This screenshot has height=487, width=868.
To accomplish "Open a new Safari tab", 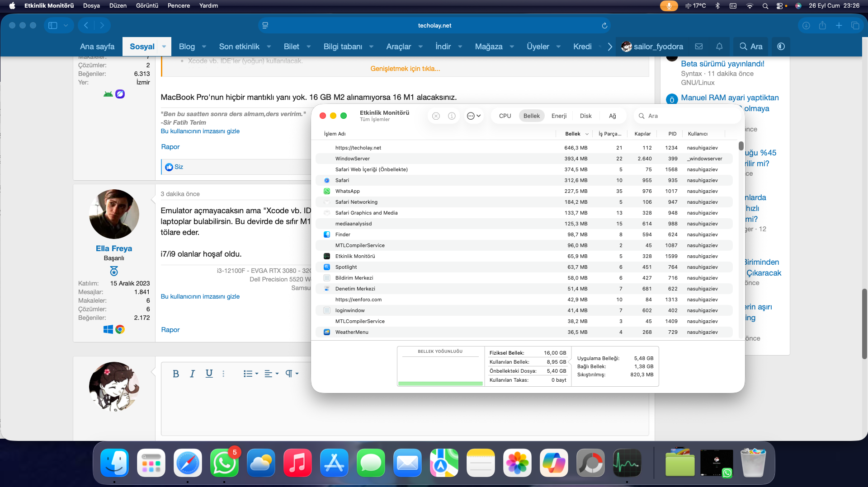I will click(x=839, y=25).
